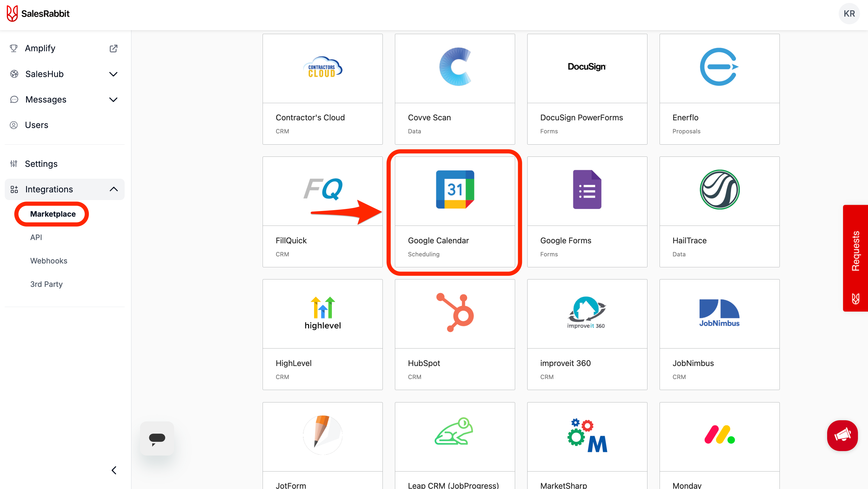Viewport: 868px width, 489px height.
Task: Click the SalesRabbit logo in header
Action: pos(38,14)
